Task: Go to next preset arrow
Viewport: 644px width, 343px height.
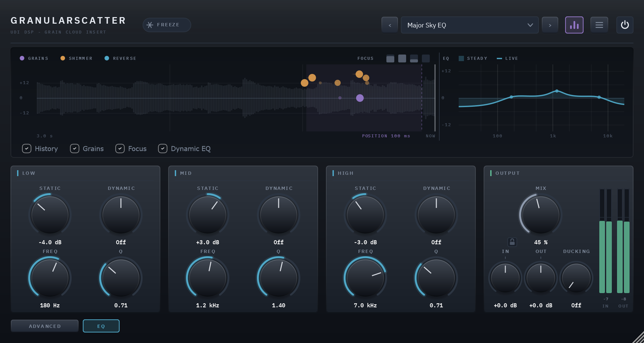Action: [x=550, y=25]
